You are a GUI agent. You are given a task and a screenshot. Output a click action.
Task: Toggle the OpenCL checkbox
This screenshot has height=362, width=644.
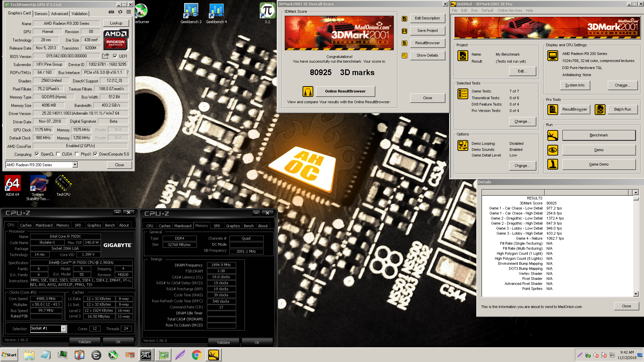[x=37, y=154]
